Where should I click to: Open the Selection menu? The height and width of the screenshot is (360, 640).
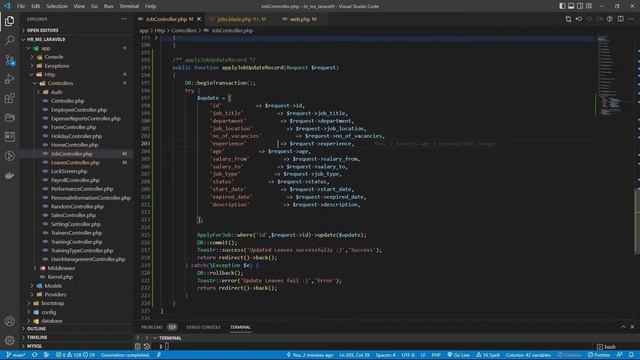tap(57, 6)
